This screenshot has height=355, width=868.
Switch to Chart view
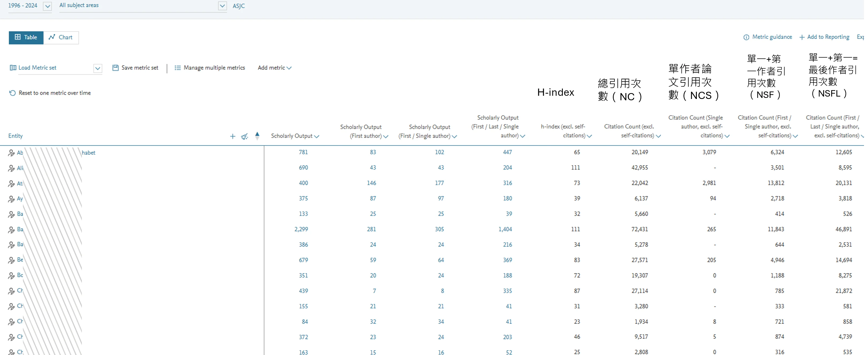coord(61,37)
